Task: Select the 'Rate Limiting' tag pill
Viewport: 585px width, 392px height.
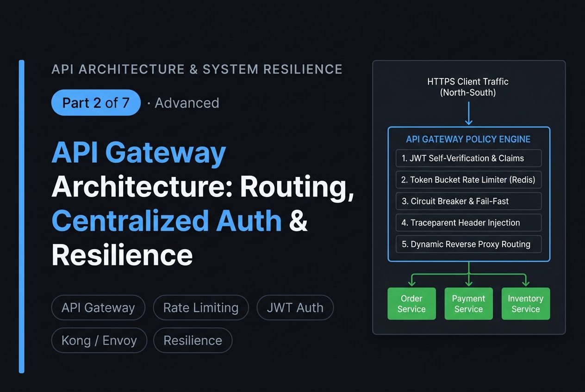Action: click(x=201, y=308)
